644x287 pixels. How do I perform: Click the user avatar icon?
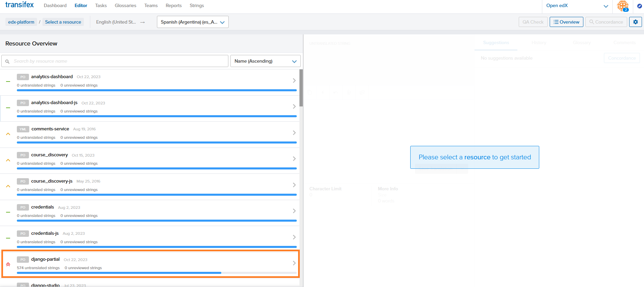point(622,6)
